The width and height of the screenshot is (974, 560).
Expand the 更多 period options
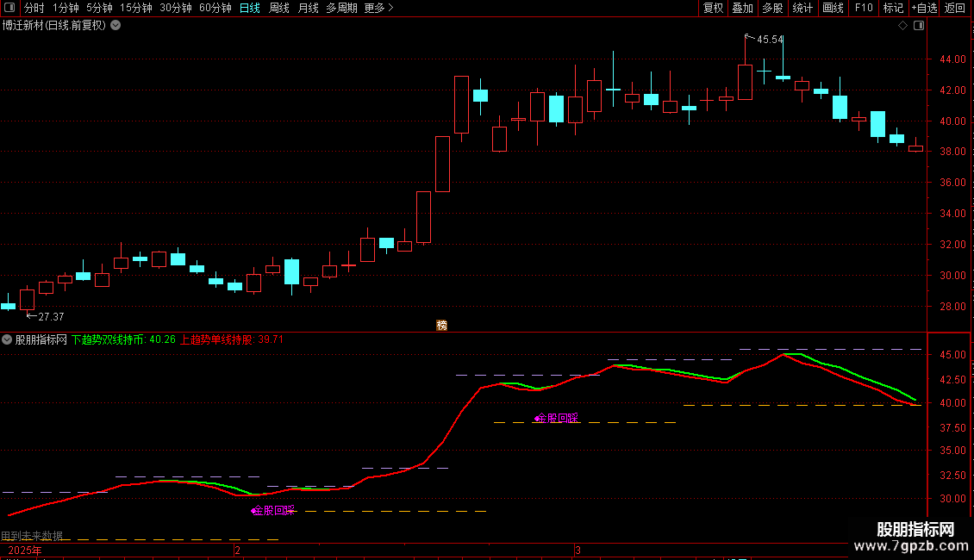(378, 8)
